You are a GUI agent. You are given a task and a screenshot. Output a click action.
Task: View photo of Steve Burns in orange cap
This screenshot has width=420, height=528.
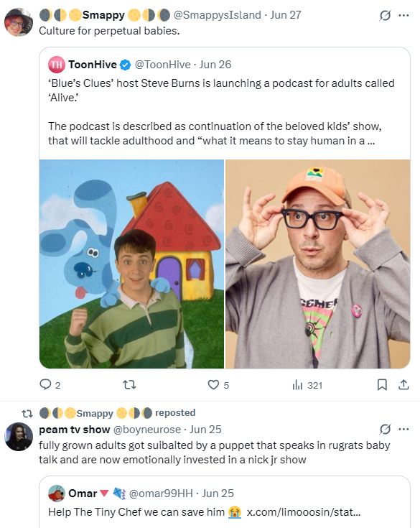point(317,264)
